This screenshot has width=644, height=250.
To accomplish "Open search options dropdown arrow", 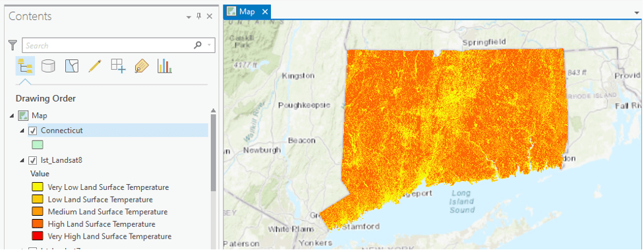I will (210, 46).
